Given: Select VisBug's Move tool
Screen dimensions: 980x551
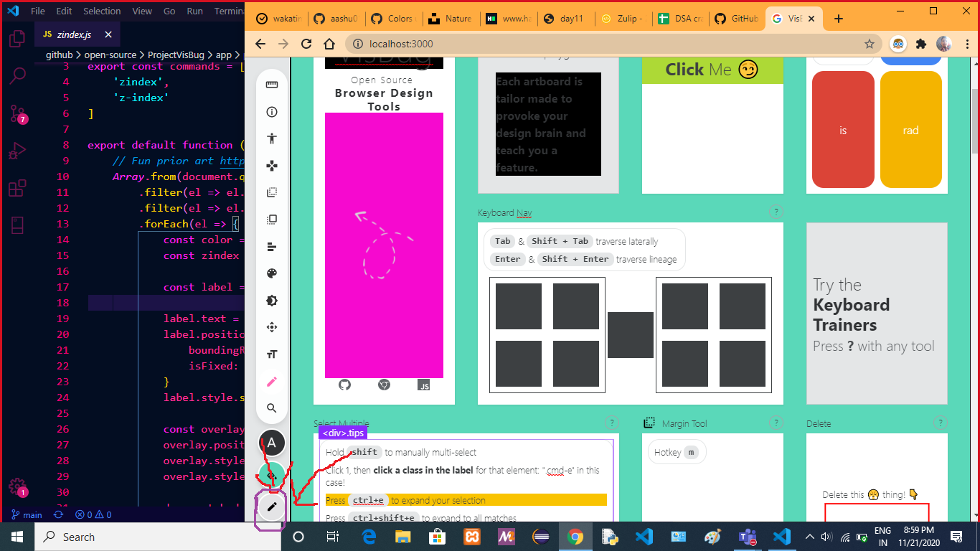Looking at the screenshot, I should coord(271,165).
